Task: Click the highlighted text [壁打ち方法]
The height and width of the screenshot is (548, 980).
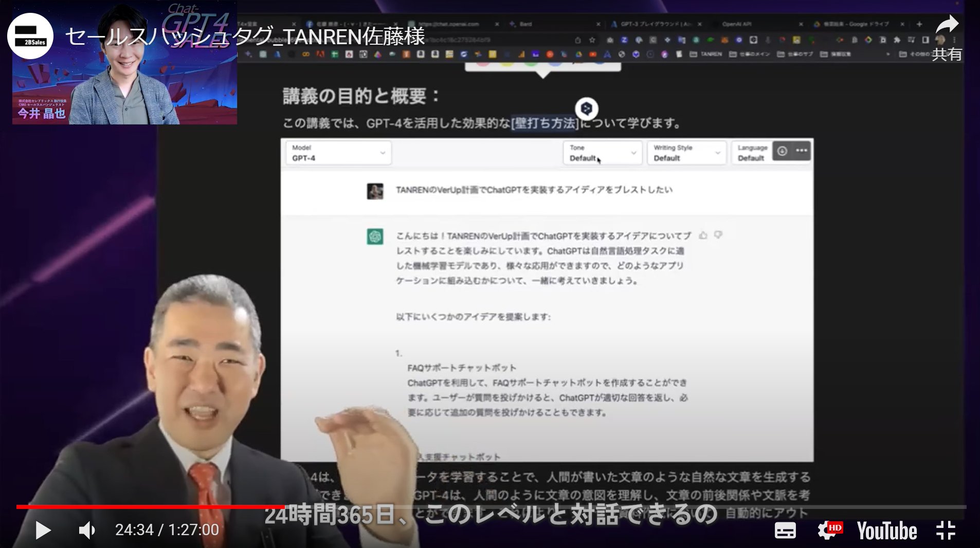Action: 545,123
